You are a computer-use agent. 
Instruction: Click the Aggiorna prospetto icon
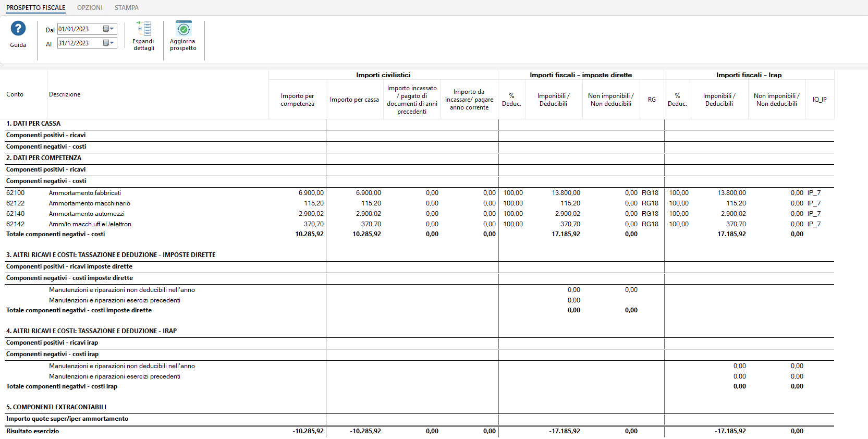[x=183, y=29]
